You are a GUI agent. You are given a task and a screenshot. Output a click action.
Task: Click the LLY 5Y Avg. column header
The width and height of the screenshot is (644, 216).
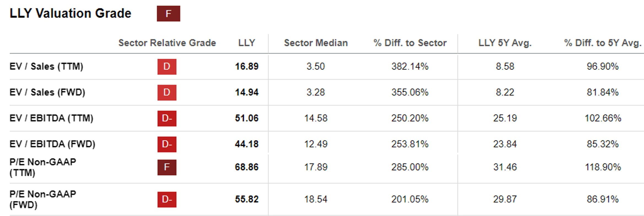505,43
